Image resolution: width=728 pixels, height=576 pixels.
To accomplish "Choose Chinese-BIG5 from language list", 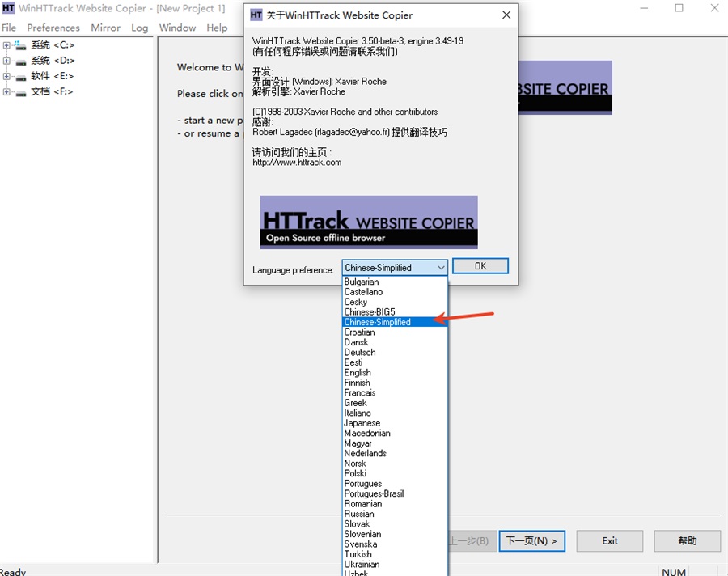I will point(395,311).
